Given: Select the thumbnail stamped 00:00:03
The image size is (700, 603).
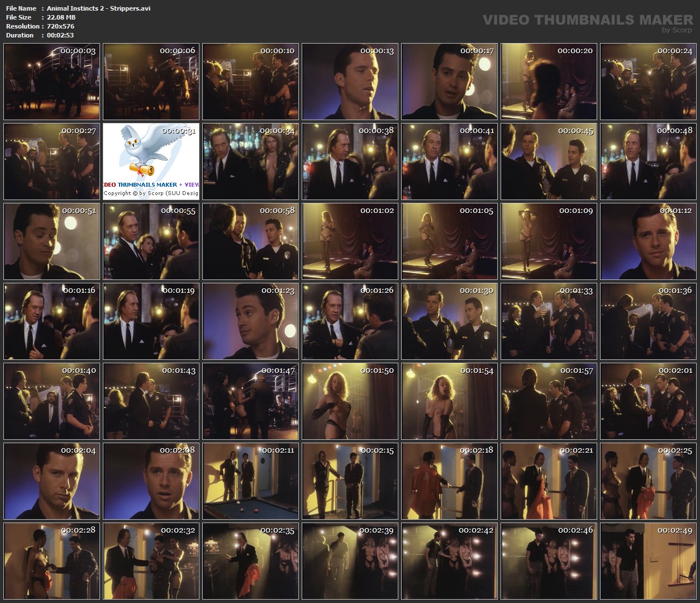Looking at the screenshot, I should [x=52, y=82].
